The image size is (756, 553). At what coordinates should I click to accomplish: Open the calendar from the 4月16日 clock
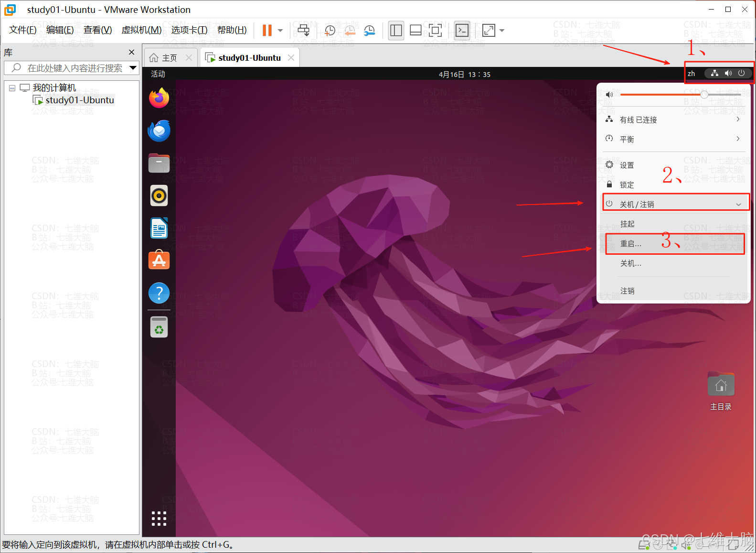465,74
